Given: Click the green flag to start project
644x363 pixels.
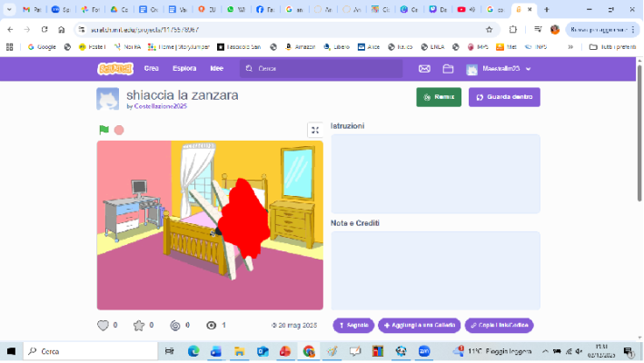Looking at the screenshot, I should 104,130.
